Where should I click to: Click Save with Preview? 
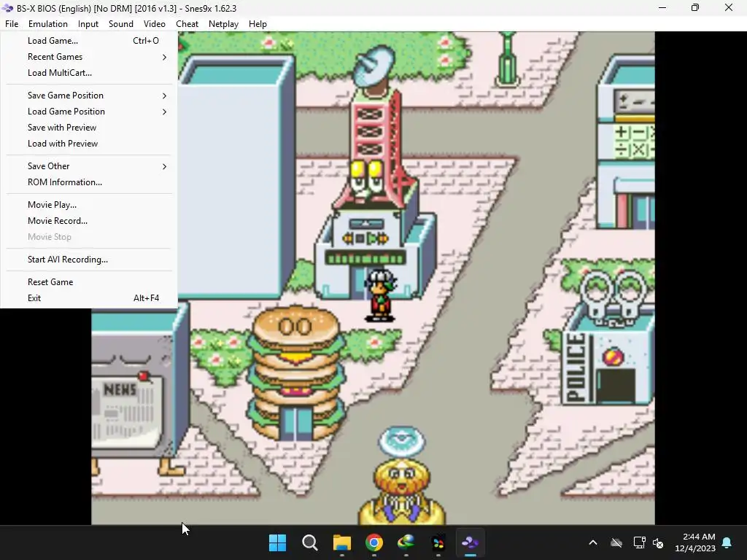click(89, 128)
